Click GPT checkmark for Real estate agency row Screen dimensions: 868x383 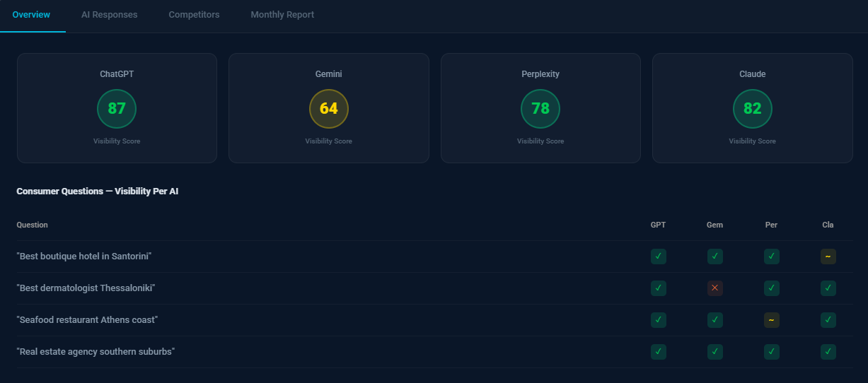click(x=659, y=352)
